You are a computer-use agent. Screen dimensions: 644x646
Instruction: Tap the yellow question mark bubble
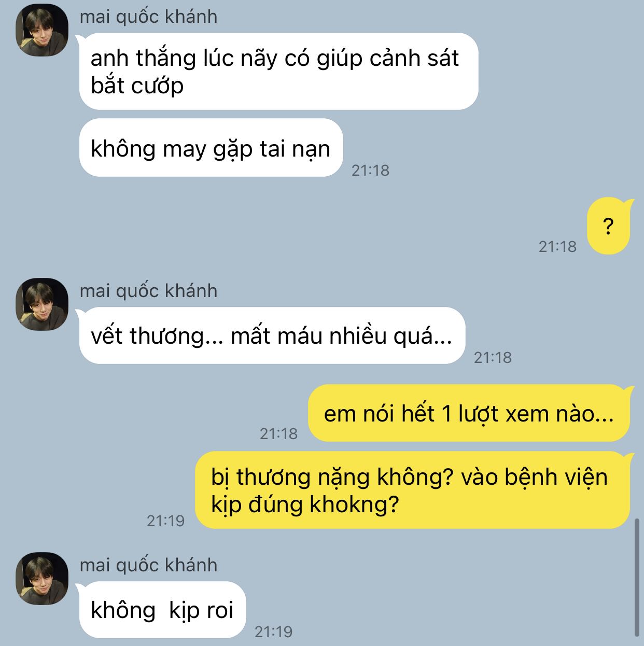pos(608,226)
